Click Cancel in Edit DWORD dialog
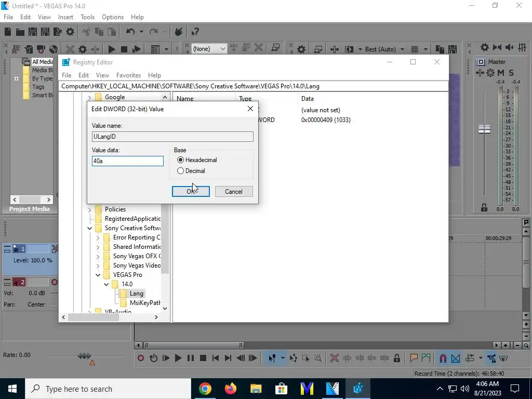 pos(234,191)
